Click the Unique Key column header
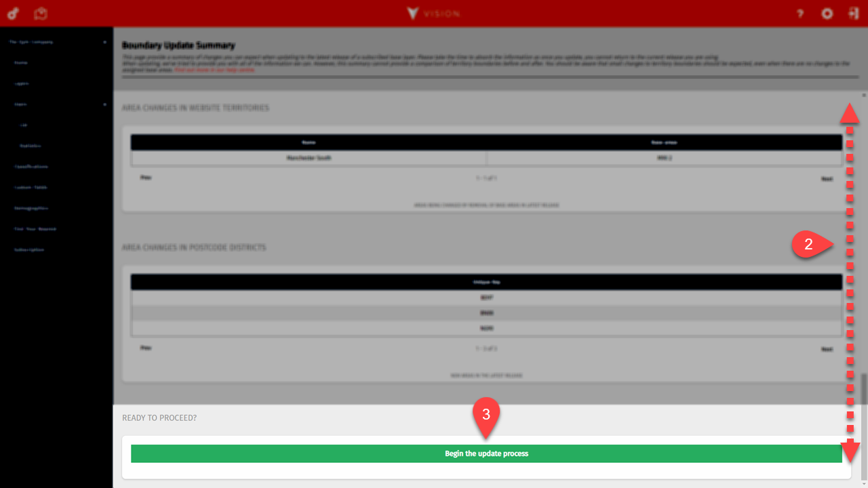The width and height of the screenshot is (868, 488). pyautogui.click(x=486, y=282)
